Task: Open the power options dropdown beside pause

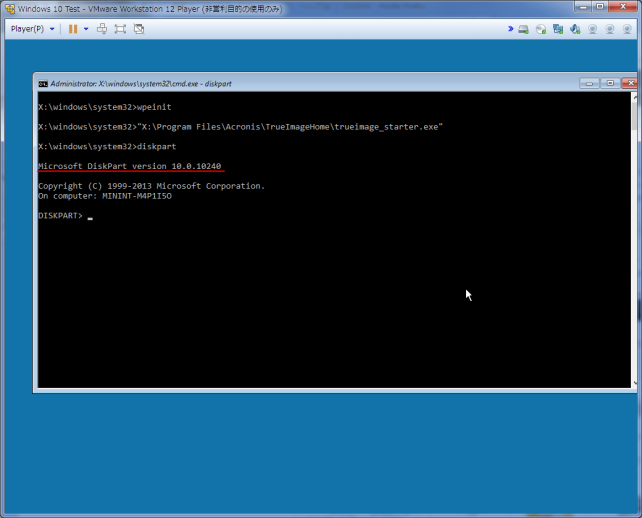Action: (86, 29)
